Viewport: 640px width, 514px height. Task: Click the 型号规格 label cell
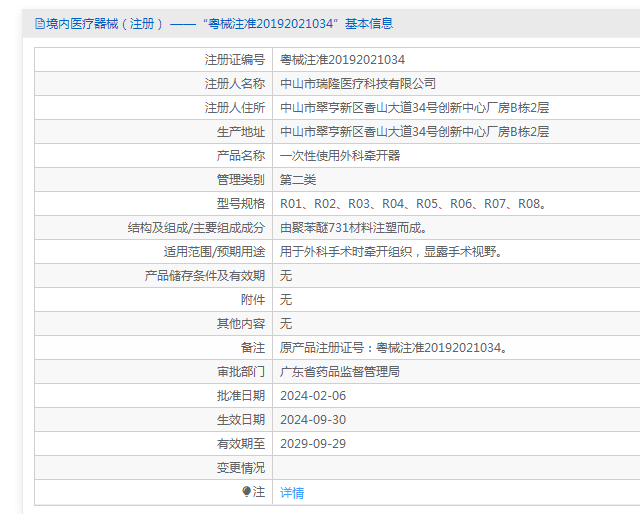tap(153, 203)
